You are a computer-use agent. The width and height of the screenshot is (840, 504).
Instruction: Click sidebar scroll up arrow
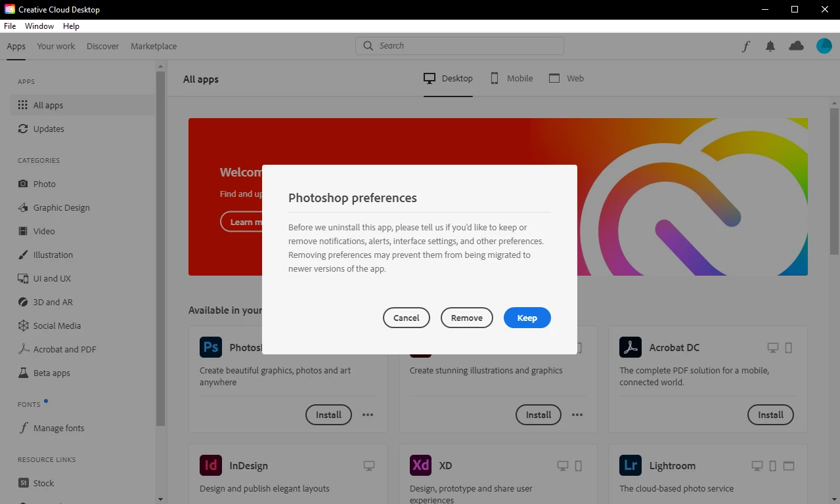pyautogui.click(x=160, y=66)
